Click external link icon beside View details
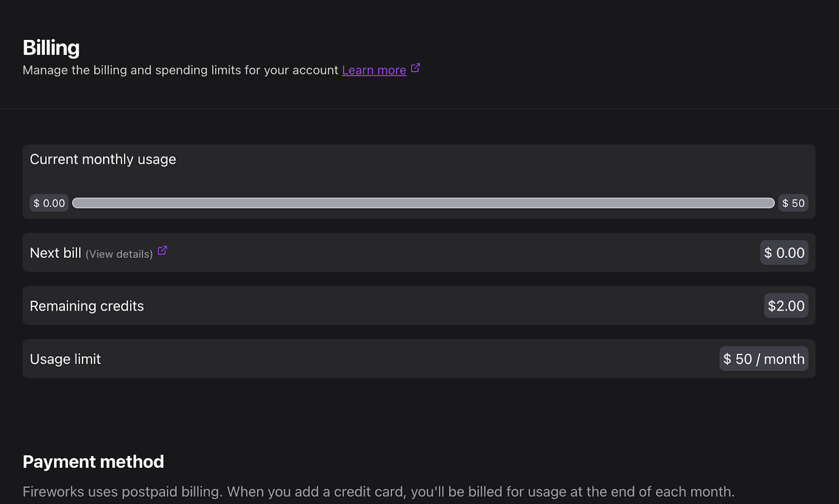 tap(163, 251)
